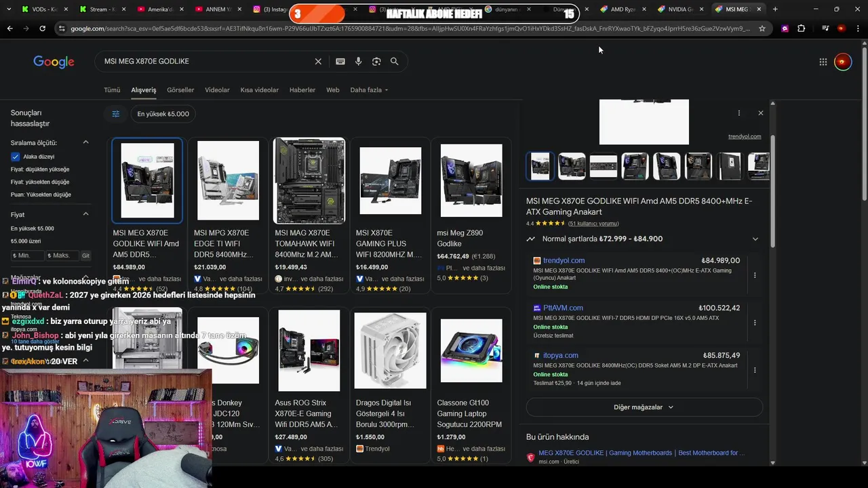Screen dimensions: 868x488
Task: Expand the Daha fazla search menu
Action: (x=369, y=90)
